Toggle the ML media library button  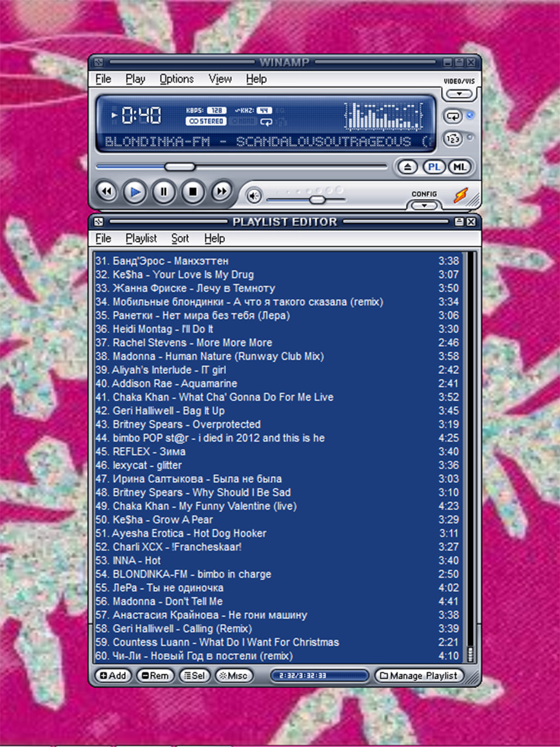(x=459, y=167)
